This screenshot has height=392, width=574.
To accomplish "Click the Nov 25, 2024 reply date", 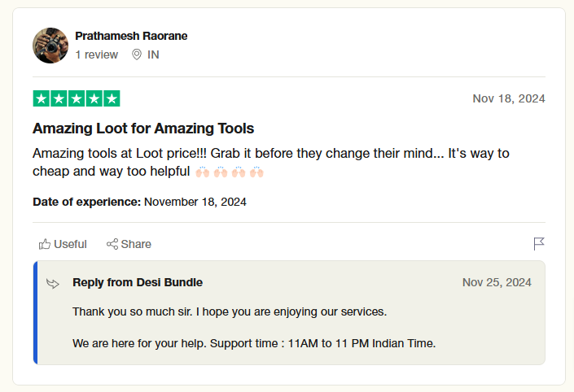I will pyautogui.click(x=497, y=282).
